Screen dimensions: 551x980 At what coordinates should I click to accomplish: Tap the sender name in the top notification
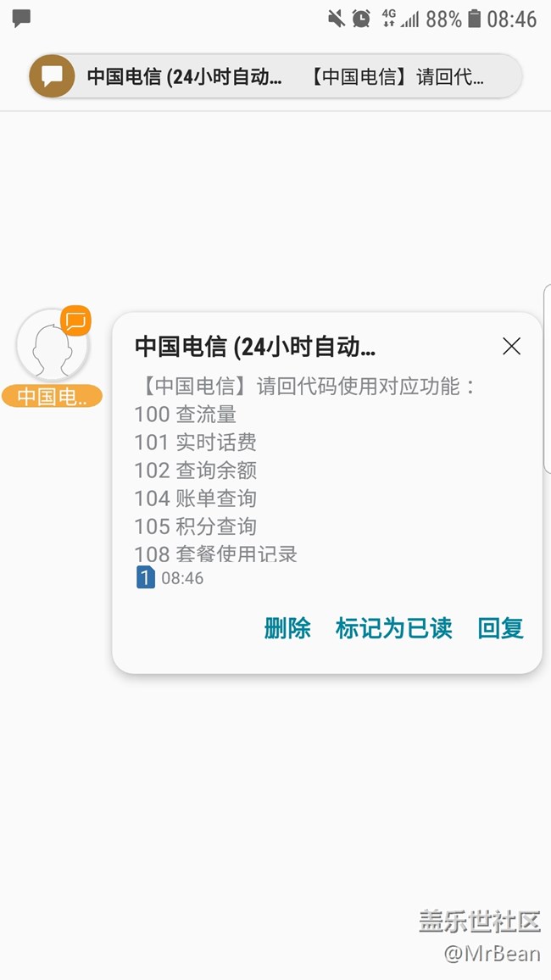point(184,77)
